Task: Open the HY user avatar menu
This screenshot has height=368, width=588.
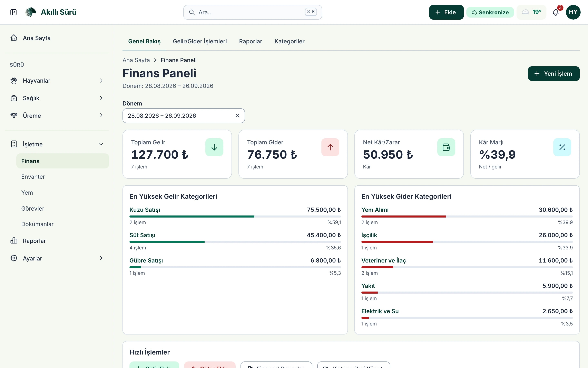Action: tap(573, 12)
